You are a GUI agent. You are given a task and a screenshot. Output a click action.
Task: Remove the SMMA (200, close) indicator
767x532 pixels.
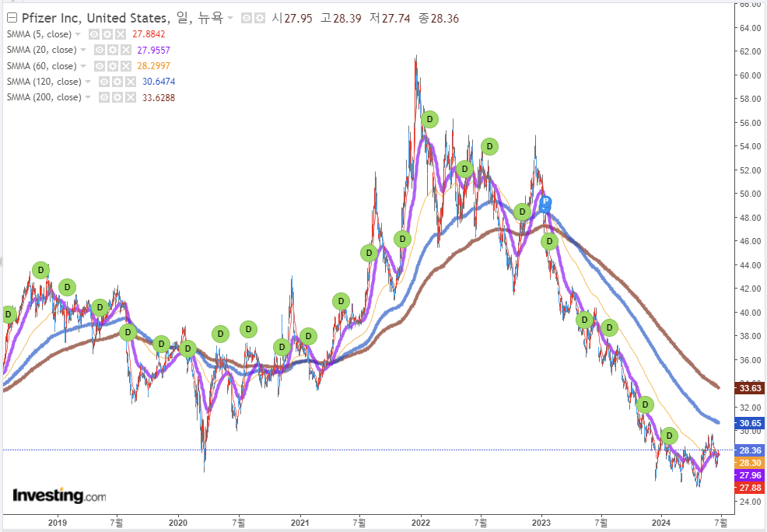point(131,97)
